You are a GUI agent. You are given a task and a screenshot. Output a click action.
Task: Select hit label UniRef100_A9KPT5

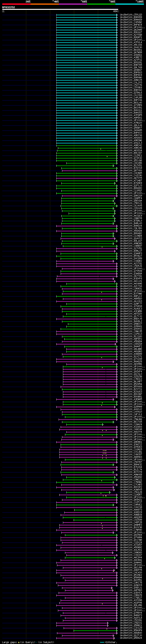(x=131, y=570)
